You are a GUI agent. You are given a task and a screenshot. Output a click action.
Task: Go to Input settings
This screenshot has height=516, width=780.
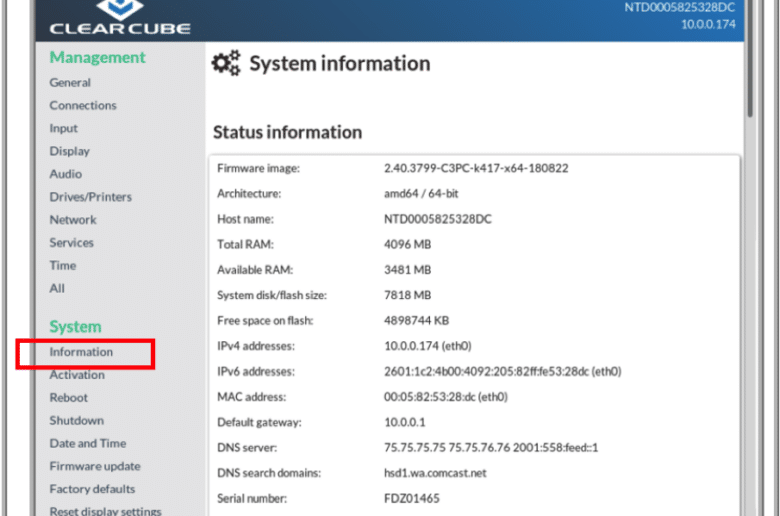(x=63, y=128)
